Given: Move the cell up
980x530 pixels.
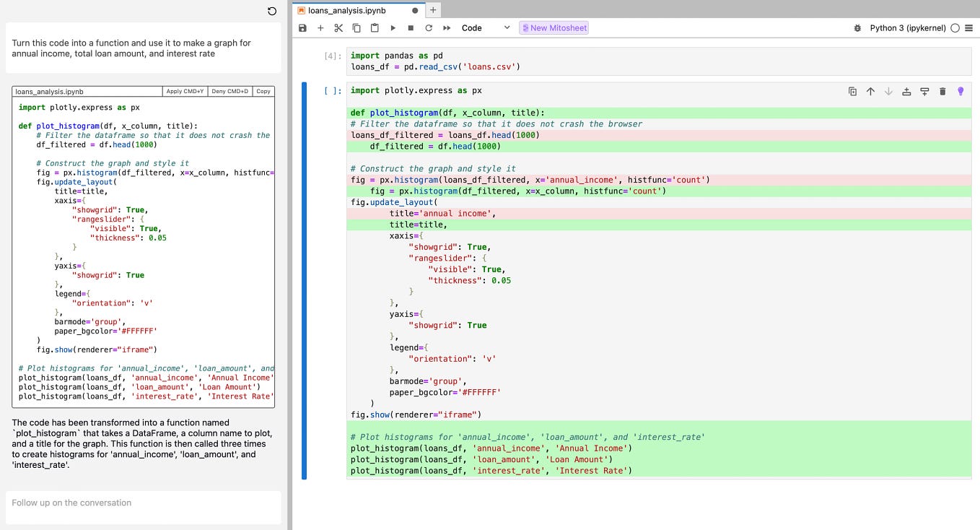Looking at the screenshot, I should click(870, 92).
